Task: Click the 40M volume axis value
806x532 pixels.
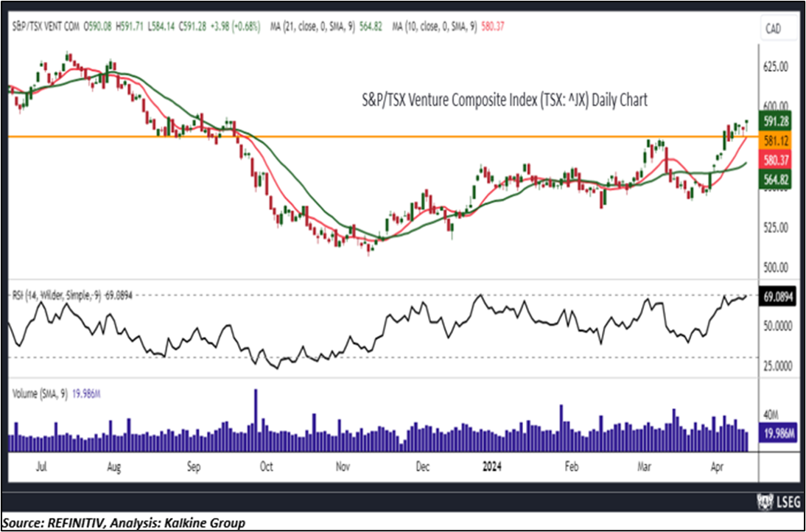Action: (771, 414)
